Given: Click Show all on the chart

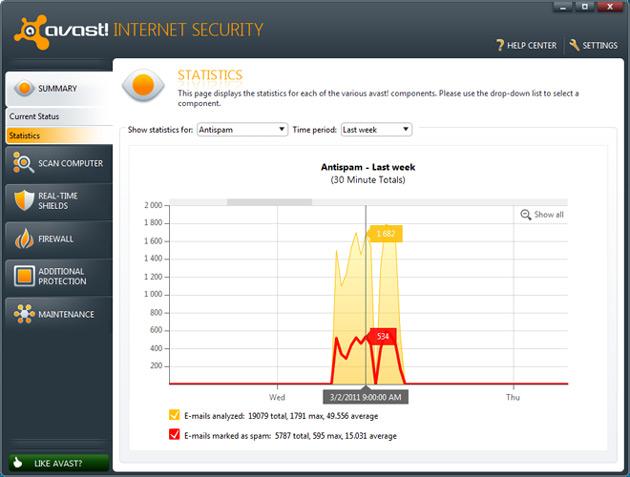Looking at the screenshot, I should pyautogui.click(x=542, y=215).
